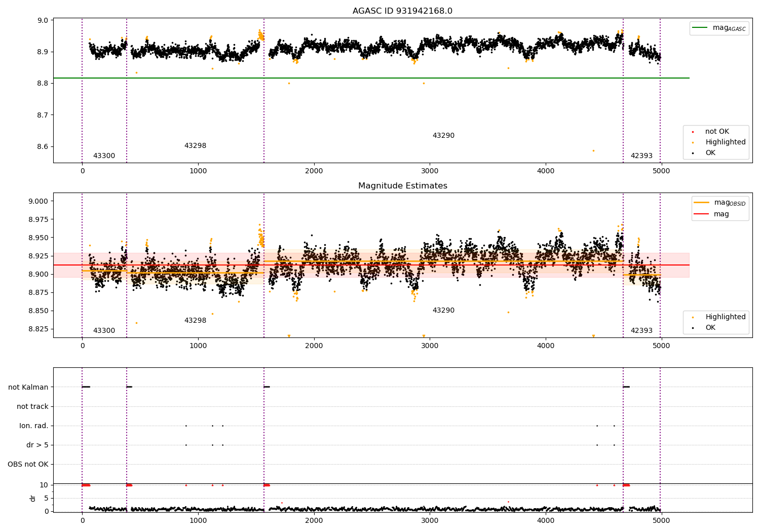This screenshot has width=760, height=532.
Task: Click the 8.8 y-axis tick label
Action: click(43, 84)
